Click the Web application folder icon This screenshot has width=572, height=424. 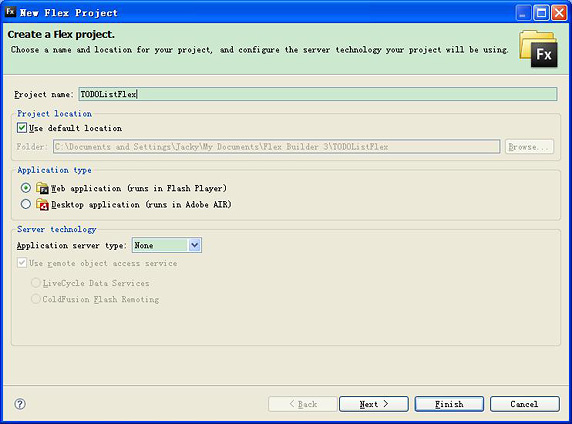point(42,188)
